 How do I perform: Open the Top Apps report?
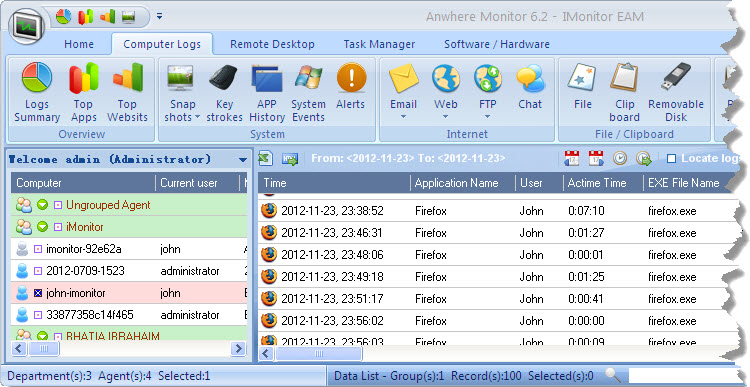coord(84,92)
